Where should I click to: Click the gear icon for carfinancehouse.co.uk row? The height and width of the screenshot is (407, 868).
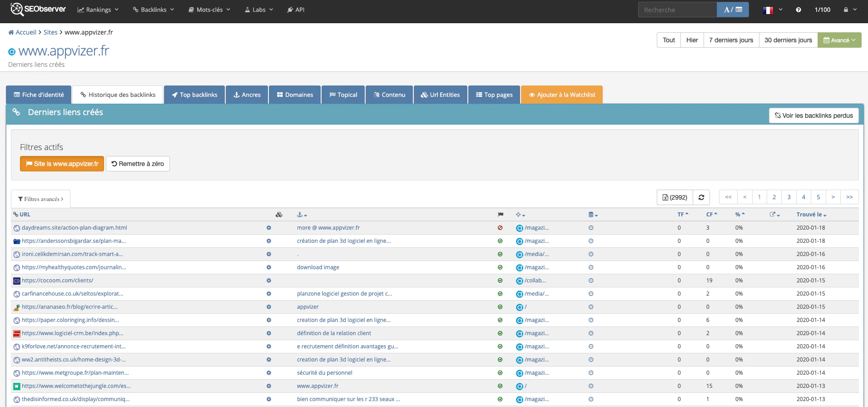tap(269, 294)
